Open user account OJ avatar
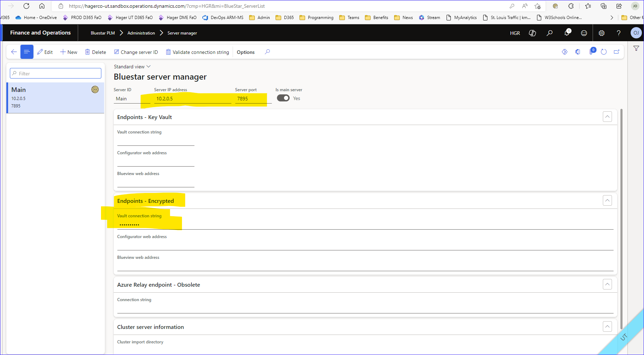The width and height of the screenshot is (644, 355). click(x=636, y=33)
